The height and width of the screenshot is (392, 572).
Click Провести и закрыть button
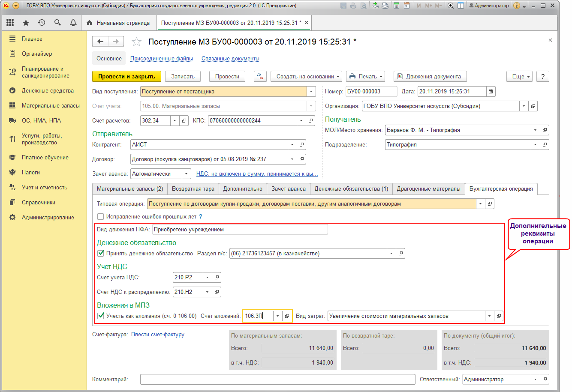pyautogui.click(x=126, y=76)
